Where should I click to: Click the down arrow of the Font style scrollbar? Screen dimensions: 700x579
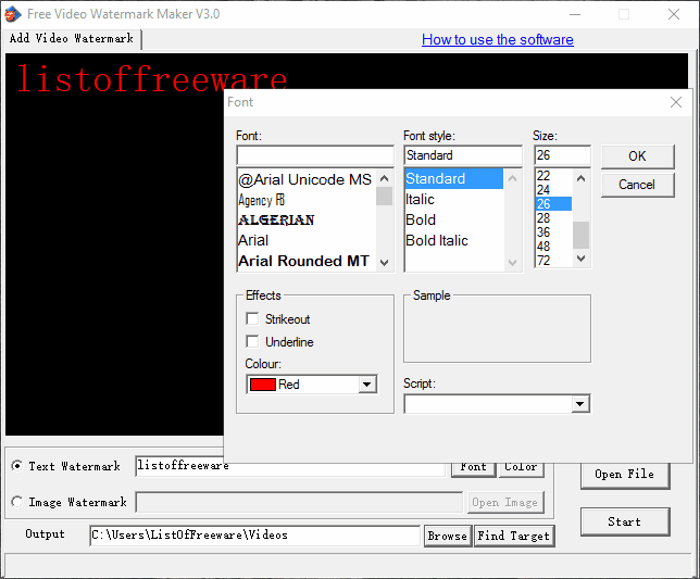point(512,262)
